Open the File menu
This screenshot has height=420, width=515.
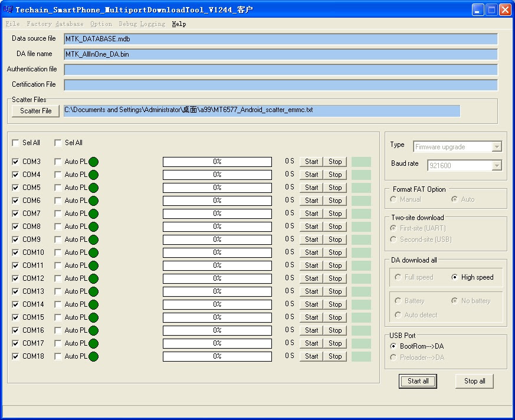(13, 24)
